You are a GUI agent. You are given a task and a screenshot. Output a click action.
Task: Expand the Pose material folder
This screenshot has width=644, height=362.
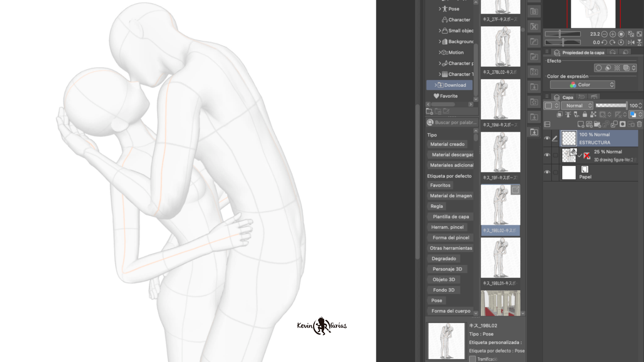[440, 9]
